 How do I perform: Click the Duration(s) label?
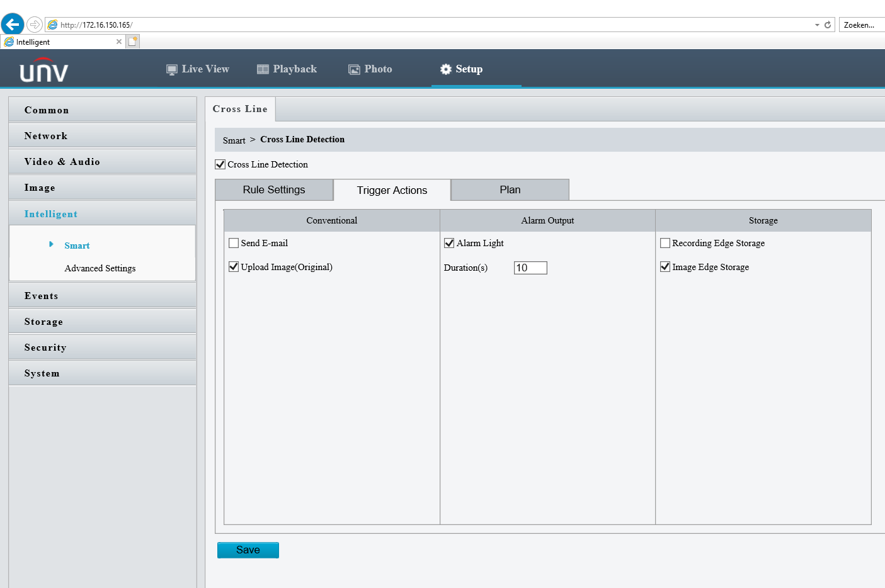(465, 268)
